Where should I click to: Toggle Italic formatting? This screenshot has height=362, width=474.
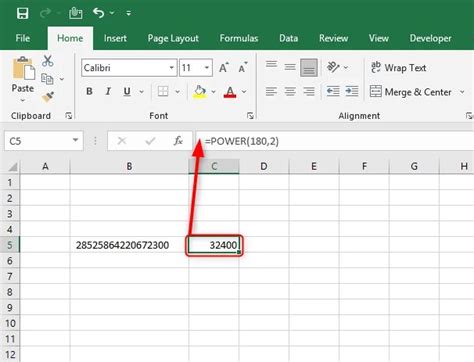[x=108, y=91]
